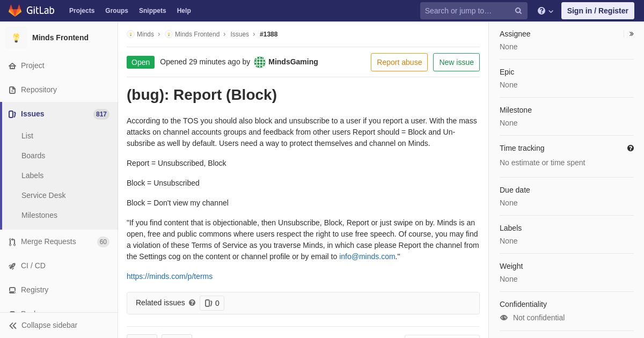Click the Registry icon in sidebar

pyautogui.click(x=12, y=290)
